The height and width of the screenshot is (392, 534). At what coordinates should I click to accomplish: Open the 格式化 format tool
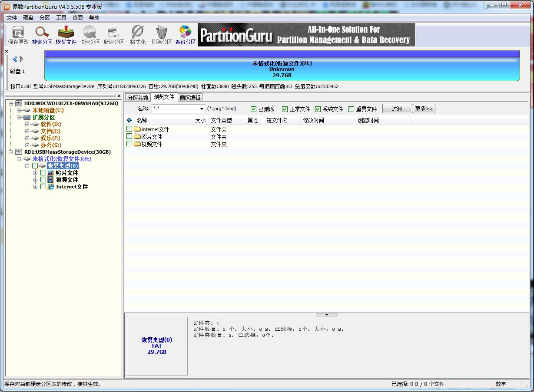click(137, 35)
